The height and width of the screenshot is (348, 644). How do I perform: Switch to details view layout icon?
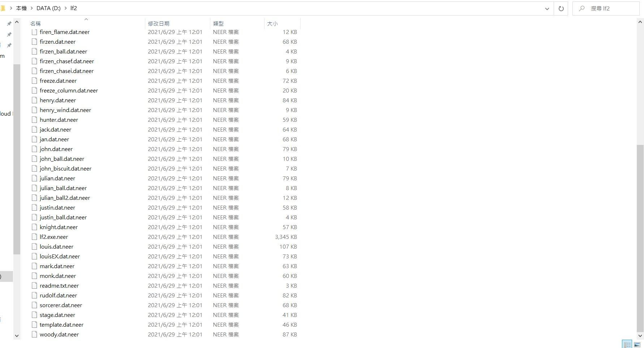tap(627, 344)
